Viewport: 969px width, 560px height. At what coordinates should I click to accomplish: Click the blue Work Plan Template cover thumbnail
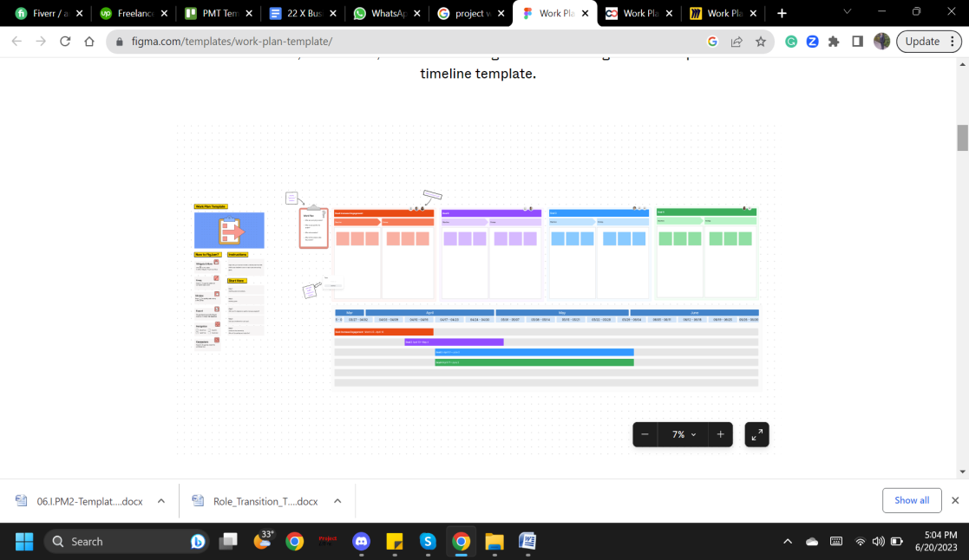pyautogui.click(x=229, y=231)
